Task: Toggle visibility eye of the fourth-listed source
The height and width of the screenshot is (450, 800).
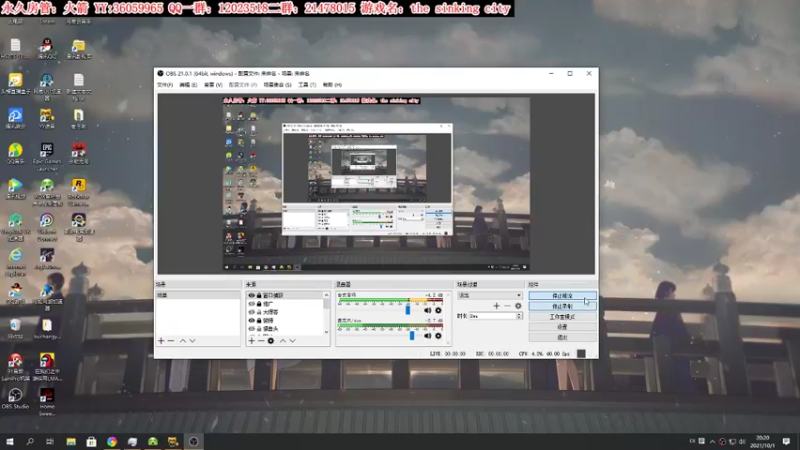Action: pos(251,320)
